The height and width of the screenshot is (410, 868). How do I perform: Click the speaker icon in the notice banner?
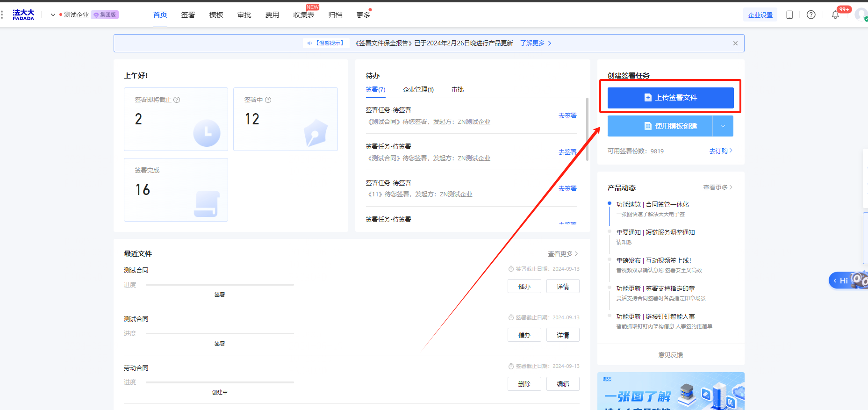[309, 43]
